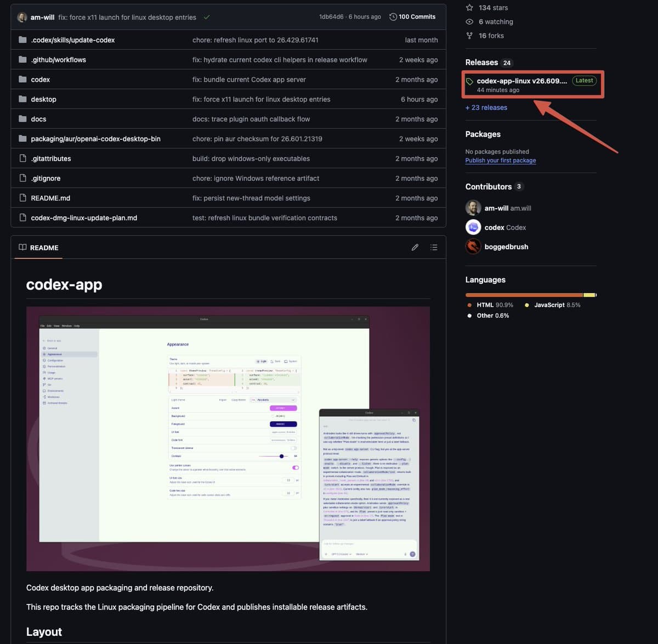The width and height of the screenshot is (658, 644).
Task: Click the tag icon beside latest release
Action: 469,81
